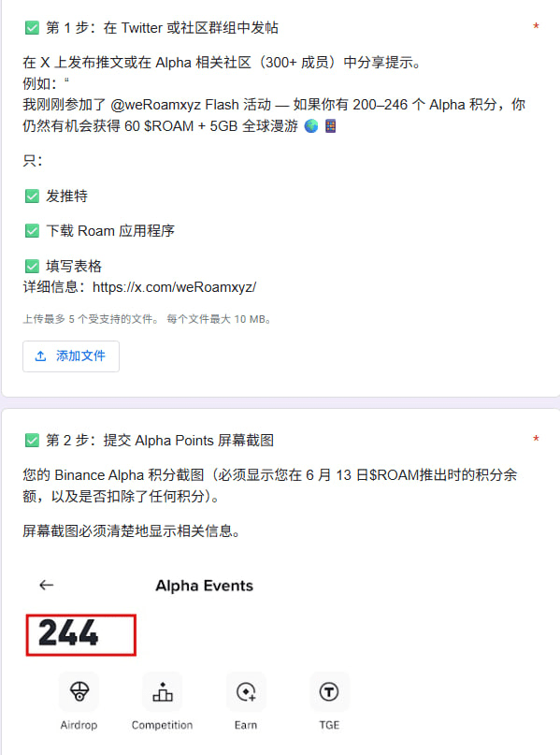Click the phone emoji after the globe
Screen dimensions: 560x755
(x=331, y=126)
